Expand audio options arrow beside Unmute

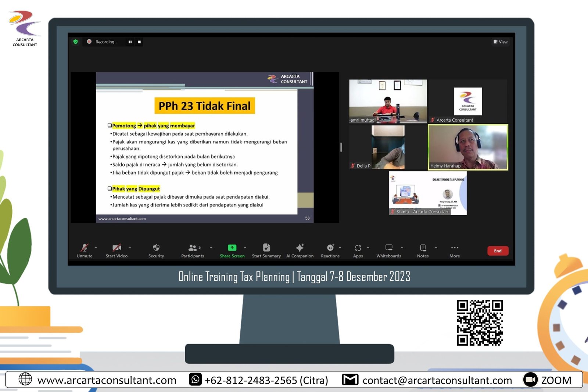click(x=96, y=248)
